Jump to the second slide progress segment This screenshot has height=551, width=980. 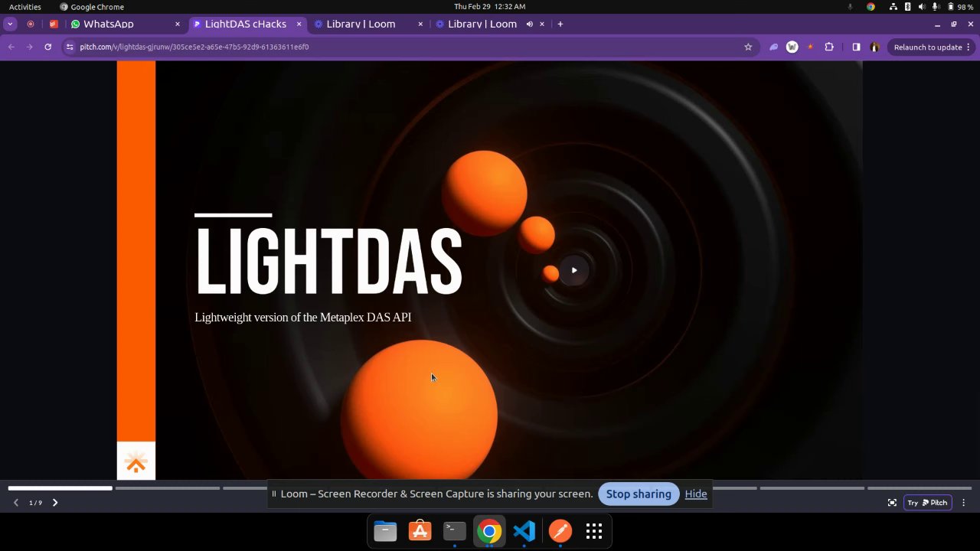168,487
